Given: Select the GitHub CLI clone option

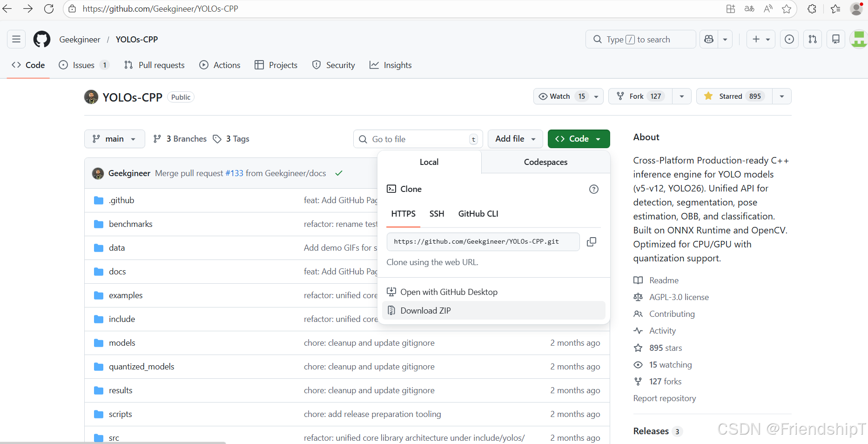Looking at the screenshot, I should click(x=478, y=214).
